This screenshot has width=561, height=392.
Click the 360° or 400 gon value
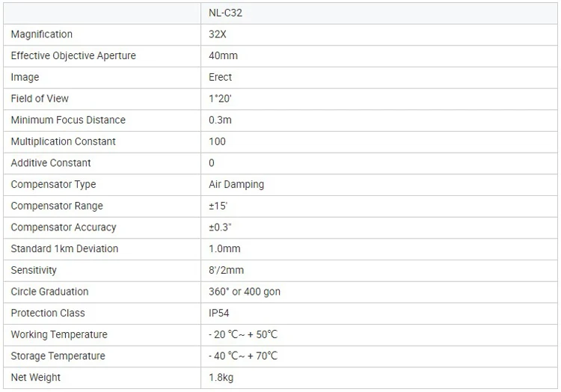point(245,292)
